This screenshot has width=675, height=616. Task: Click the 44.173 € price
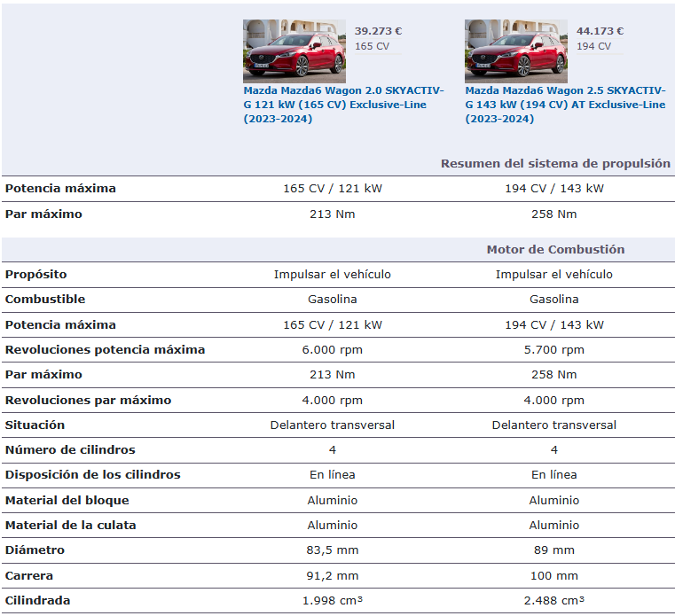[x=600, y=31]
